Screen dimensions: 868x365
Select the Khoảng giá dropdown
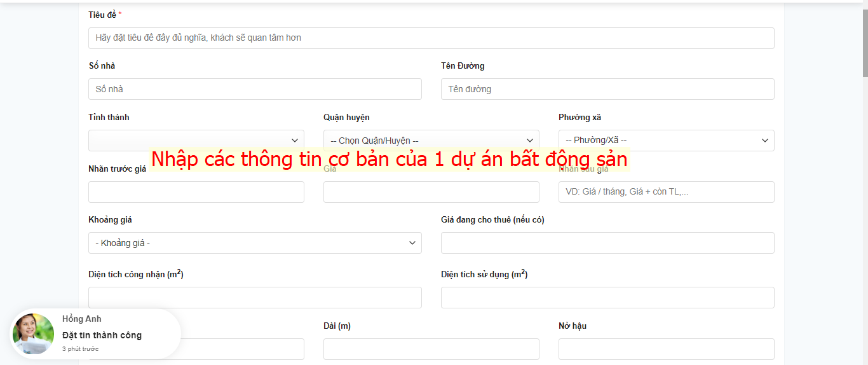[x=255, y=243]
